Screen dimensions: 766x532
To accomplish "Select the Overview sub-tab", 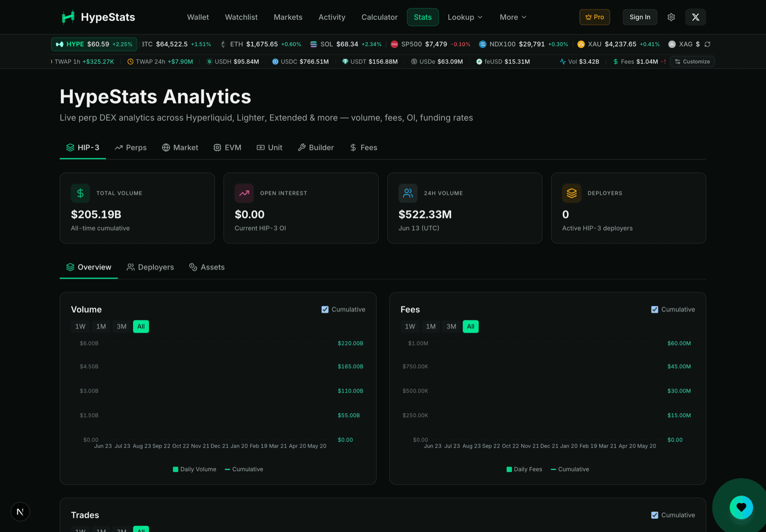I will 89,267.
